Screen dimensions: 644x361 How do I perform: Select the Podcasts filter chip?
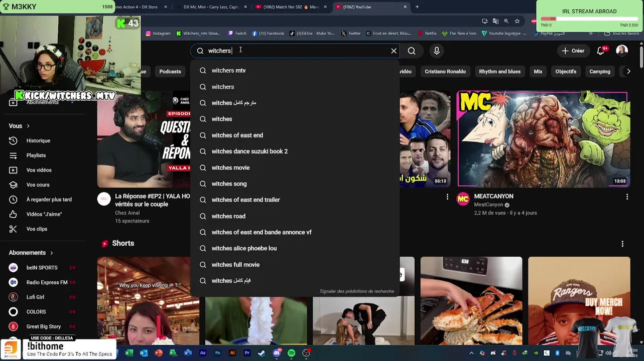click(x=170, y=72)
